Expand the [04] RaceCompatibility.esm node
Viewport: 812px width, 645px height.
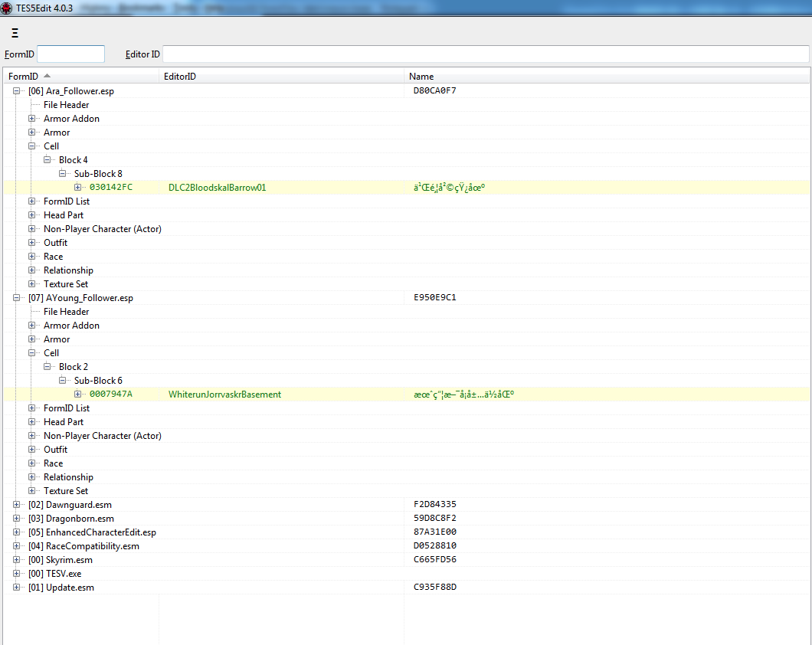tap(17, 545)
